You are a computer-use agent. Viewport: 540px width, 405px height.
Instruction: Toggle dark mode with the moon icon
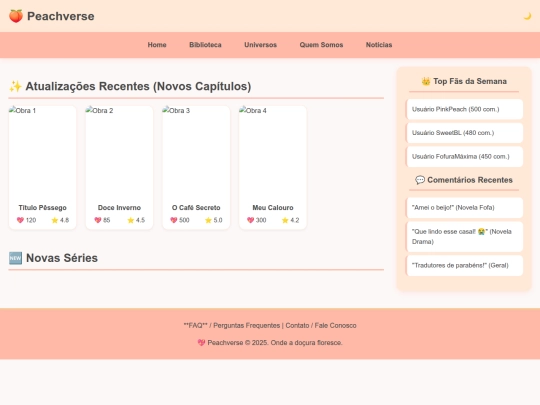coord(527,16)
